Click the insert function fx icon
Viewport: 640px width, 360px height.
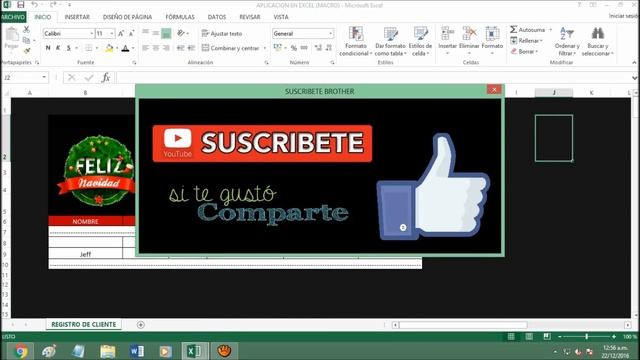pos(106,78)
